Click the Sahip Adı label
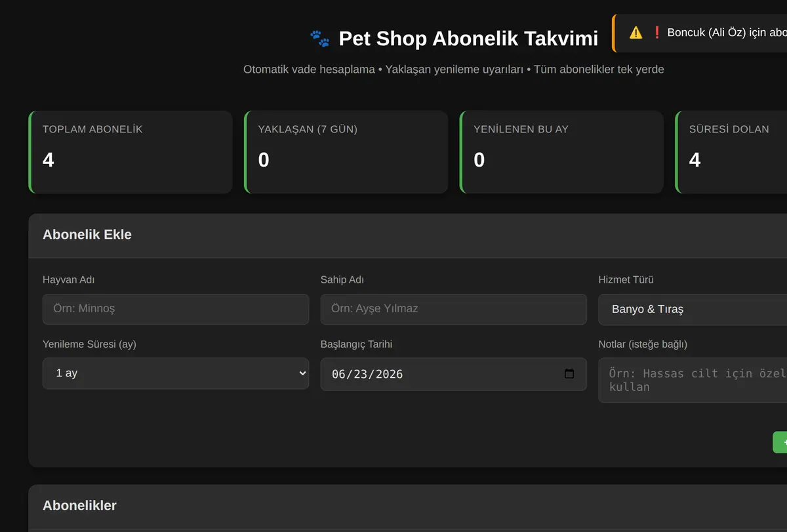The image size is (787, 532). pyautogui.click(x=342, y=280)
